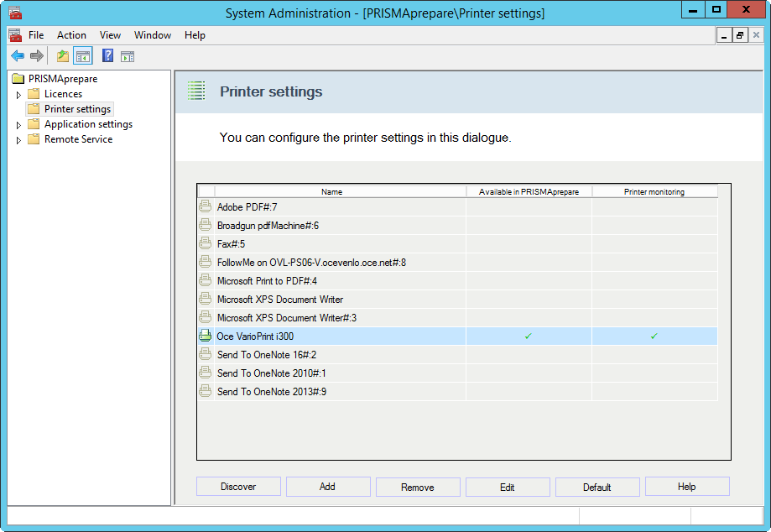The image size is (771, 532).
Task: Select Printer settings in the tree
Action: point(77,109)
